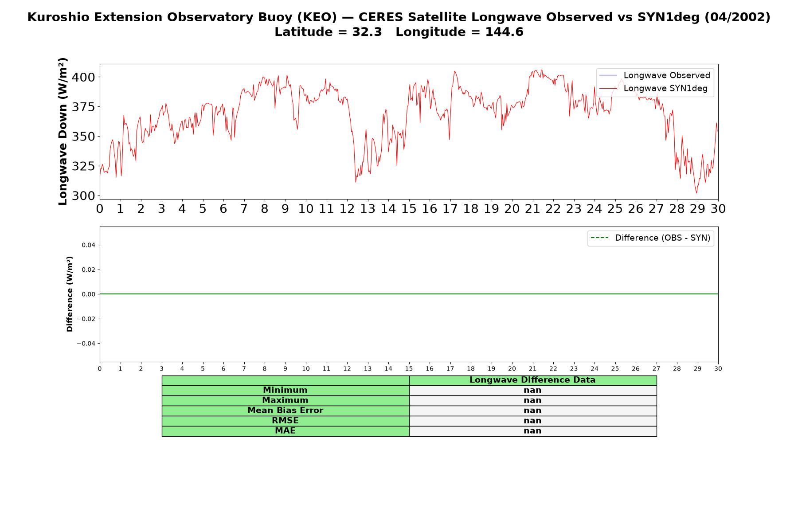Click the Difference (W/m²) y-axis label

[x=70, y=294]
